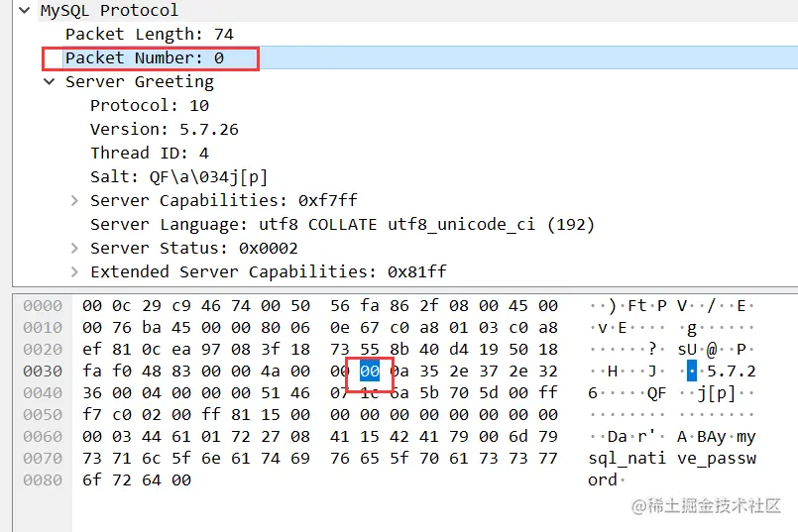Image resolution: width=798 pixels, height=532 pixels.
Task: Click the hex offset label 0080
Action: (x=43, y=480)
